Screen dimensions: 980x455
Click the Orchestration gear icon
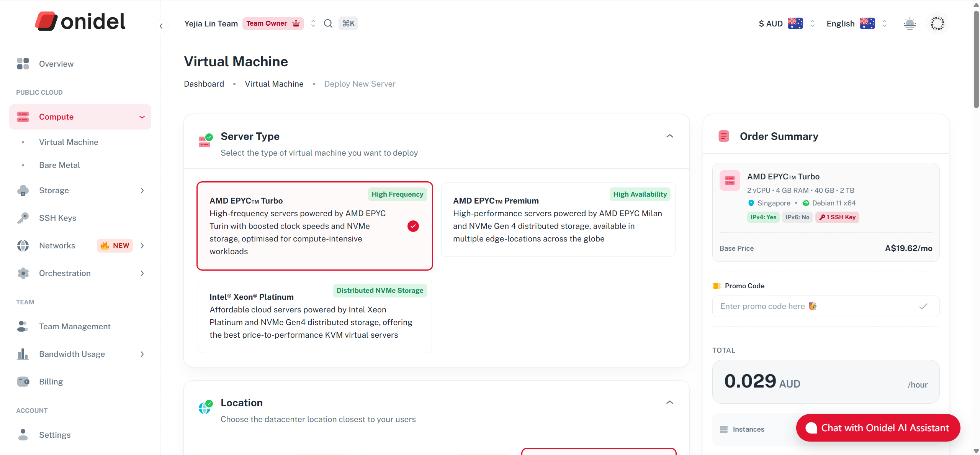click(23, 273)
